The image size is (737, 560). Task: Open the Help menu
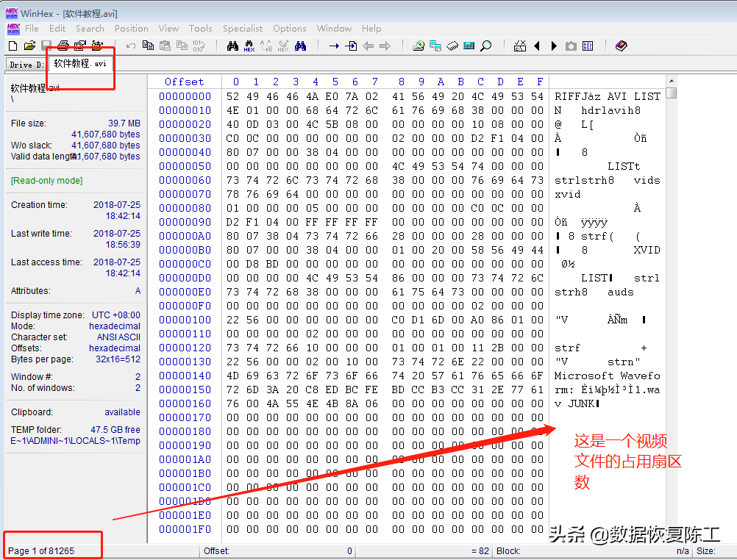click(371, 28)
